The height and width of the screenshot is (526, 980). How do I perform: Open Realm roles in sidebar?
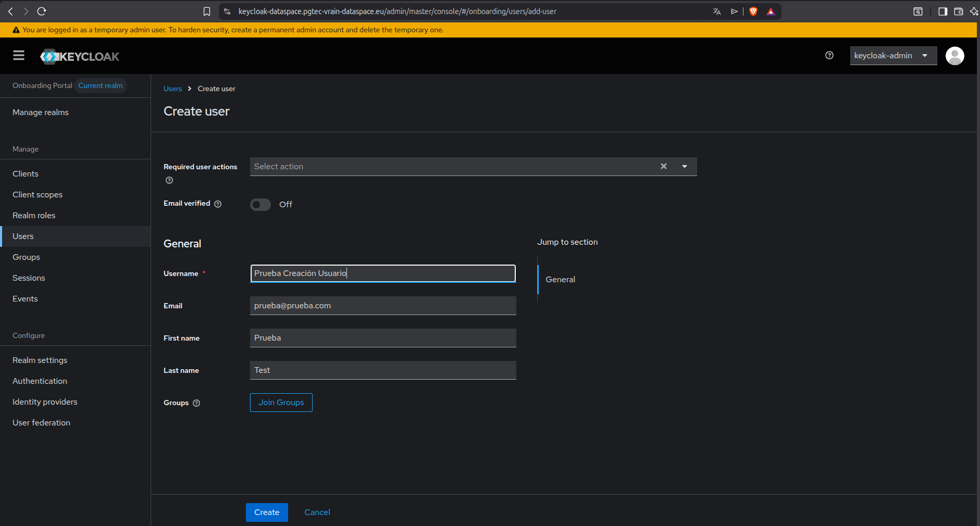coord(34,216)
